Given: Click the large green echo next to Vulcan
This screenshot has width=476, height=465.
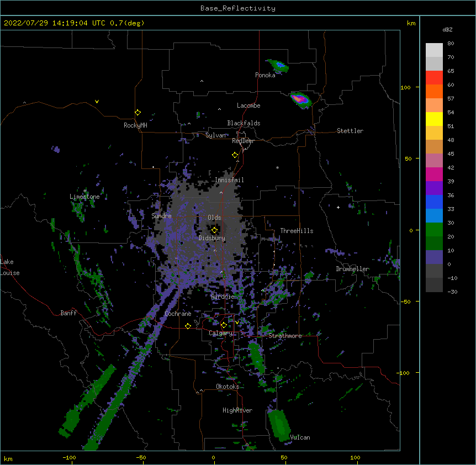Looking at the screenshot, I should pyautogui.click(x=279, y=424).
